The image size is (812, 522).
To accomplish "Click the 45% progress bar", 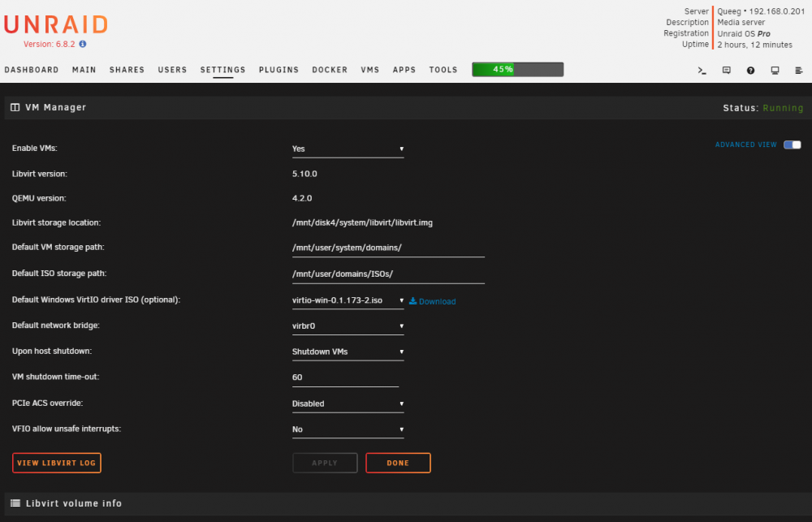I will pos(517,69).
